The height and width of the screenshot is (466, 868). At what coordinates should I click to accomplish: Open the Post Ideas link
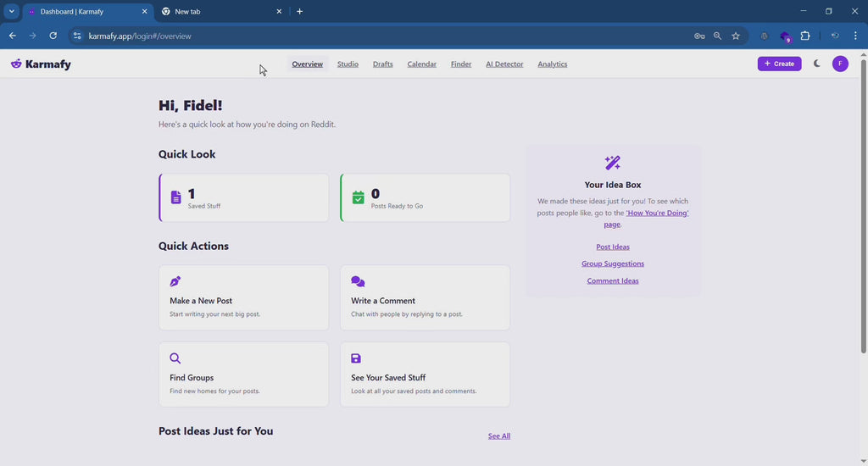tap(613, 247)
